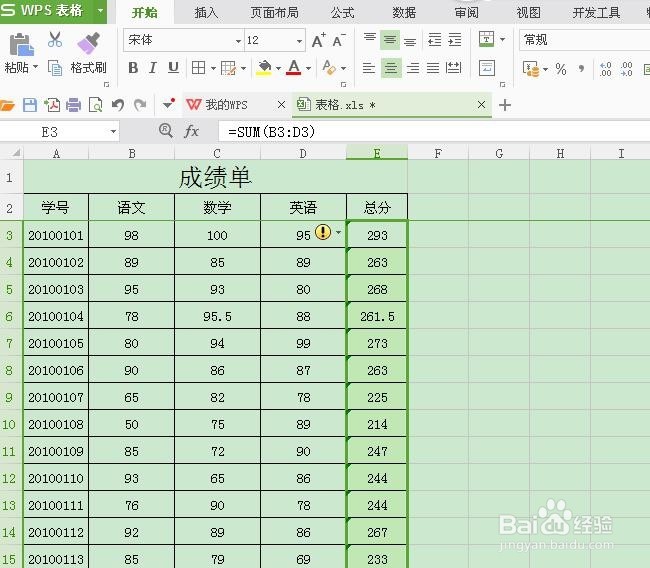Expand font color dropdown arrow
650x568 pixels.
308,68
